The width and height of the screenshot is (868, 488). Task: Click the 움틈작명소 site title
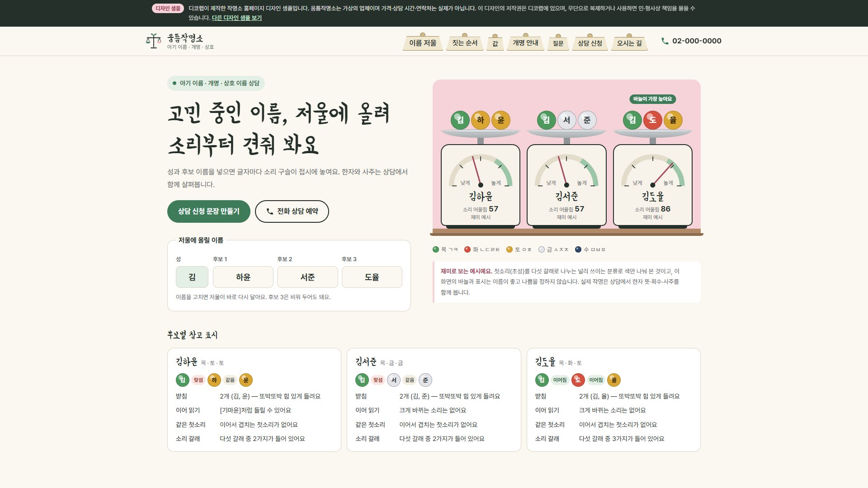(x=185, y=38)
